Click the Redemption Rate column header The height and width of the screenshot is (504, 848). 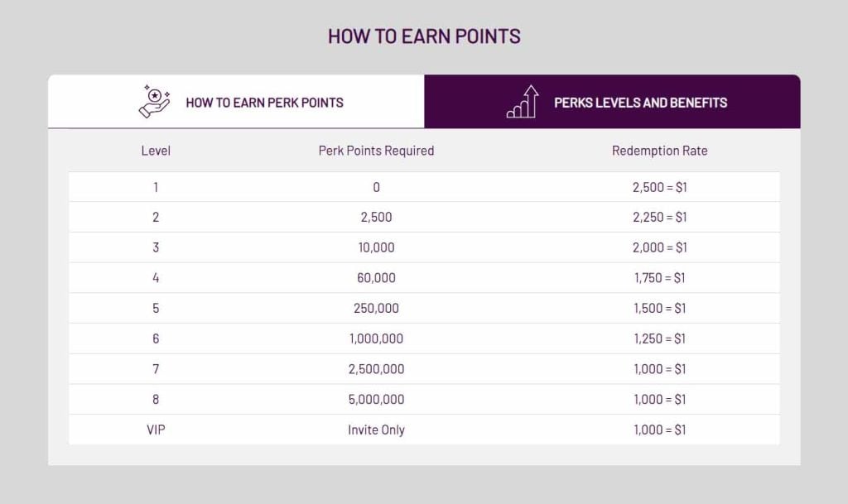pos(660,151)
